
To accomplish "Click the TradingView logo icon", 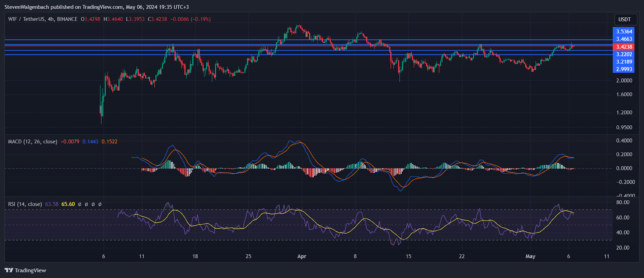I will point(9,270).
